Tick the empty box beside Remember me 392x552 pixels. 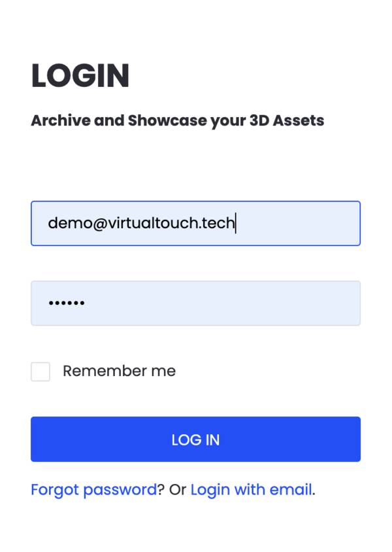click(41, 371)
